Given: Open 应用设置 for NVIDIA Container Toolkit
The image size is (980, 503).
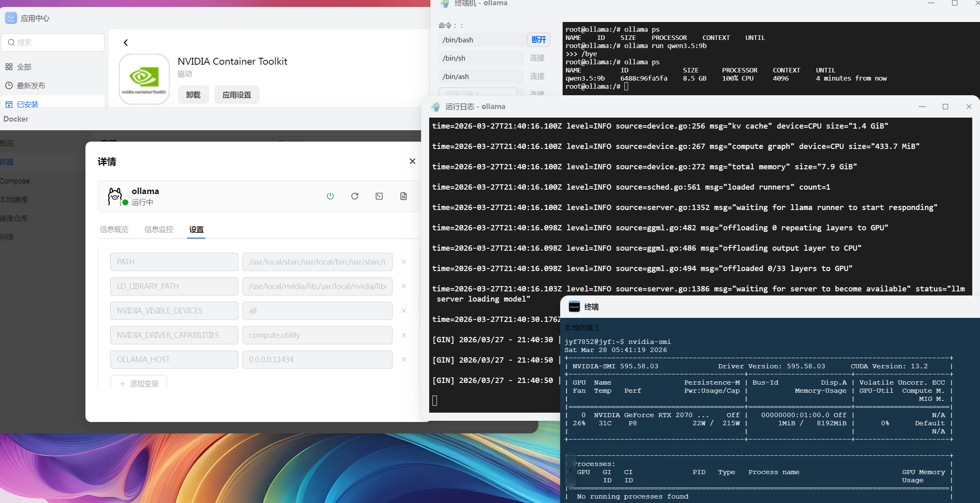Looking at the screenshot, I should coord(236,95).
